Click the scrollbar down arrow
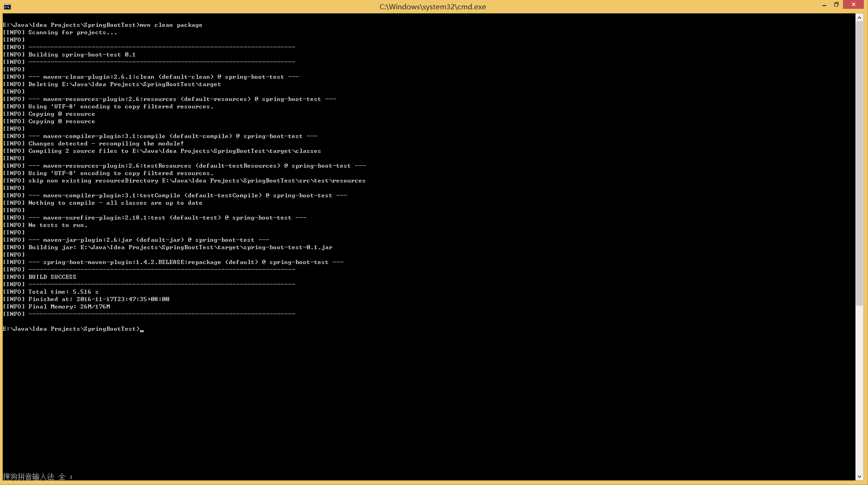 click(859, 476)
